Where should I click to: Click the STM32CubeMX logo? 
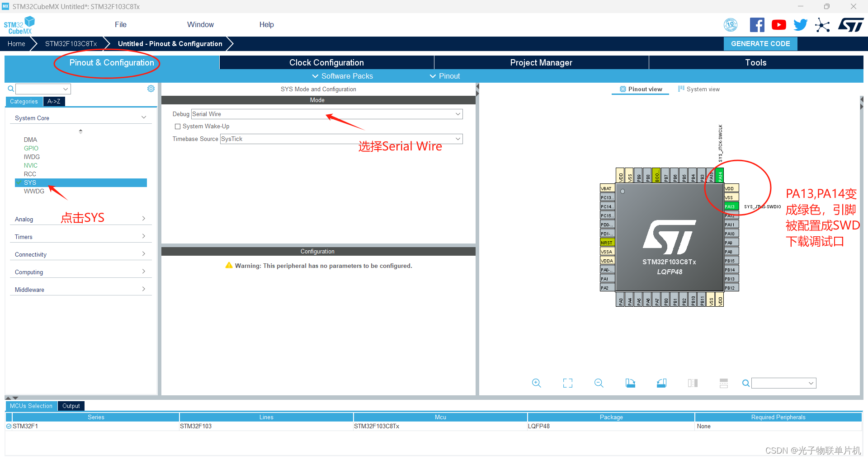click(x=19, y=25)
